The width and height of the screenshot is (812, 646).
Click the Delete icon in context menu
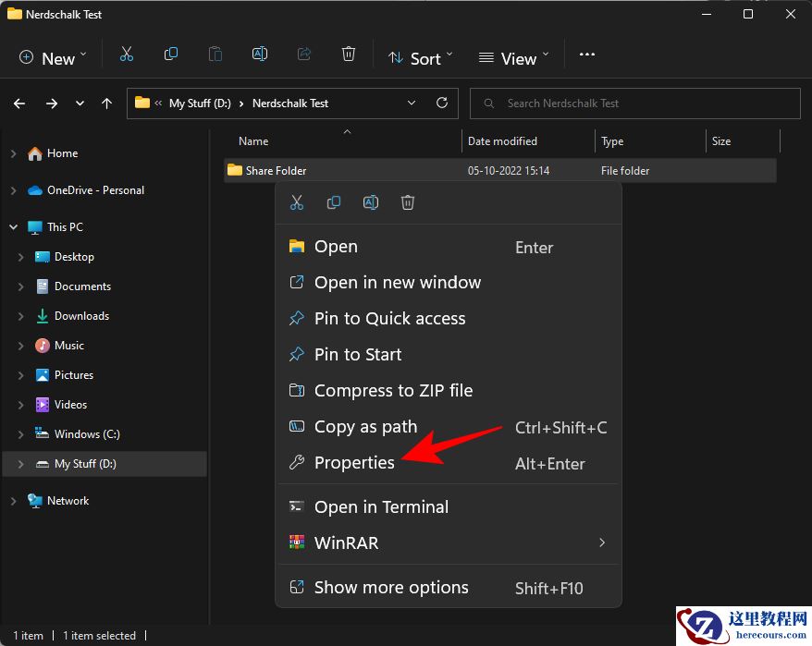[x=408, y=202]
